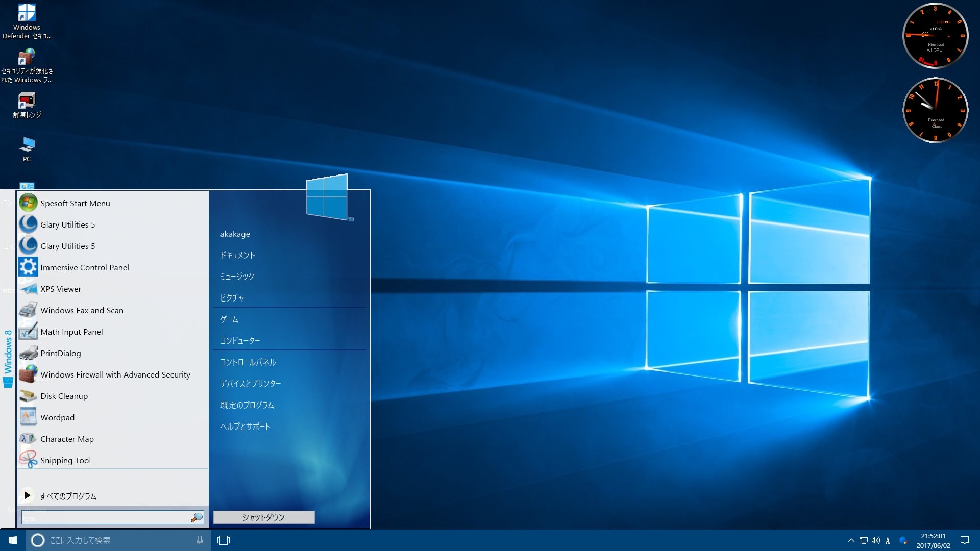Screen dimensions: 980x551
Task: Click the microphone icon in the taskbar search
Action: click(200, 540)
